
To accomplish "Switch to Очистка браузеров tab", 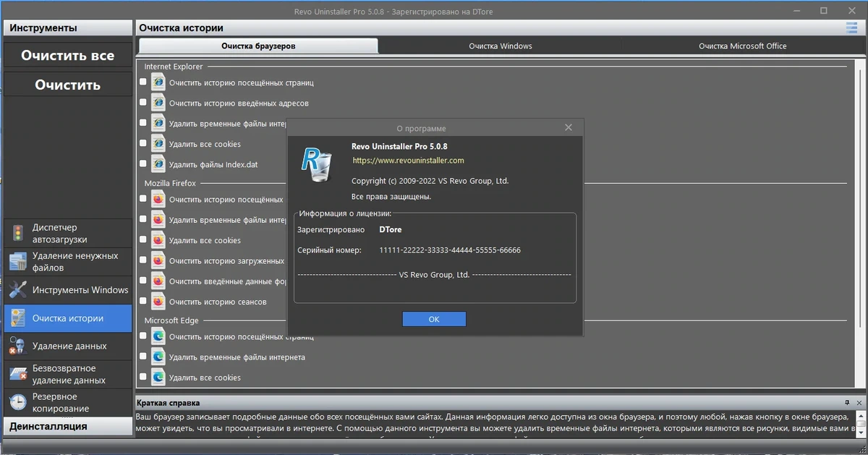I will click(x=258, y=46).
